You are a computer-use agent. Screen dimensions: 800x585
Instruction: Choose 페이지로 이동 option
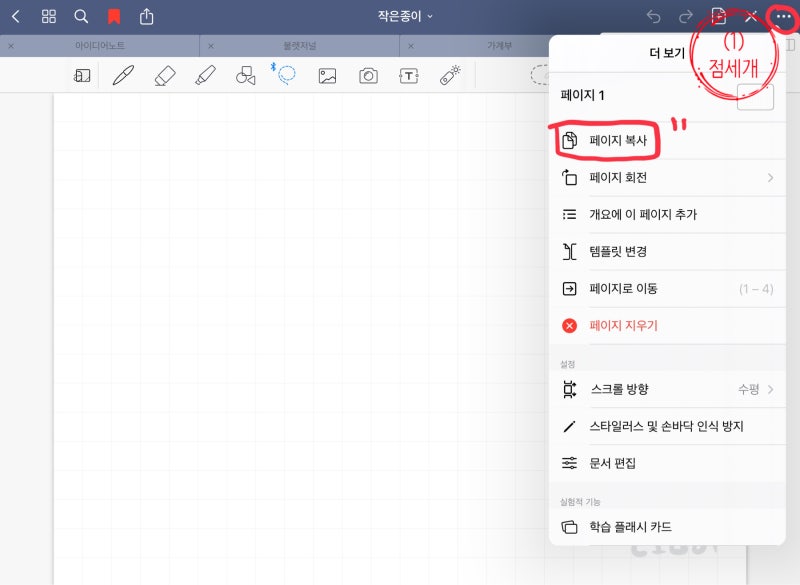click(x=667, y=289)
